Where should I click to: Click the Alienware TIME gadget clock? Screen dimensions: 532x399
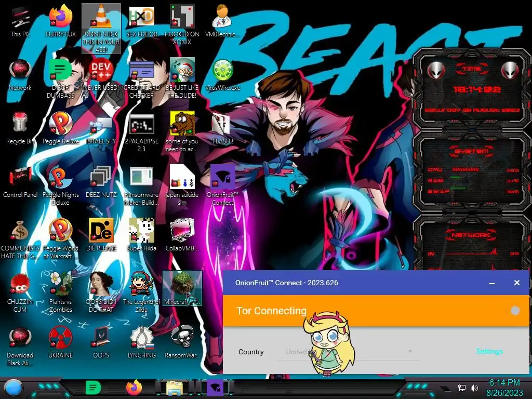point(477,89)
